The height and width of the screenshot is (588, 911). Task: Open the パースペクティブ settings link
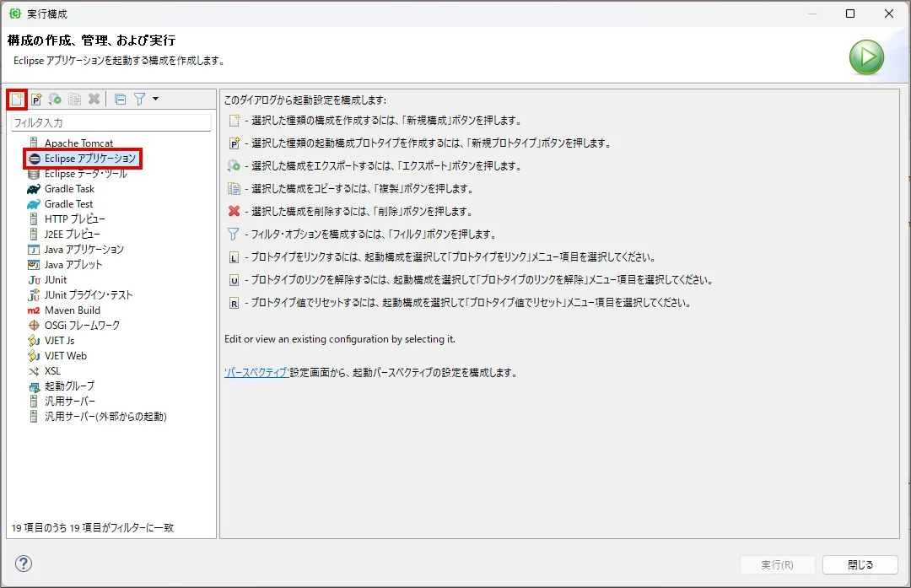tap(256, 372)
